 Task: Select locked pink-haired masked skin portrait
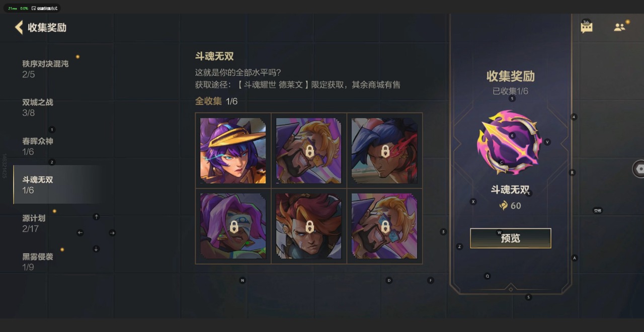[x=233, y=226]
